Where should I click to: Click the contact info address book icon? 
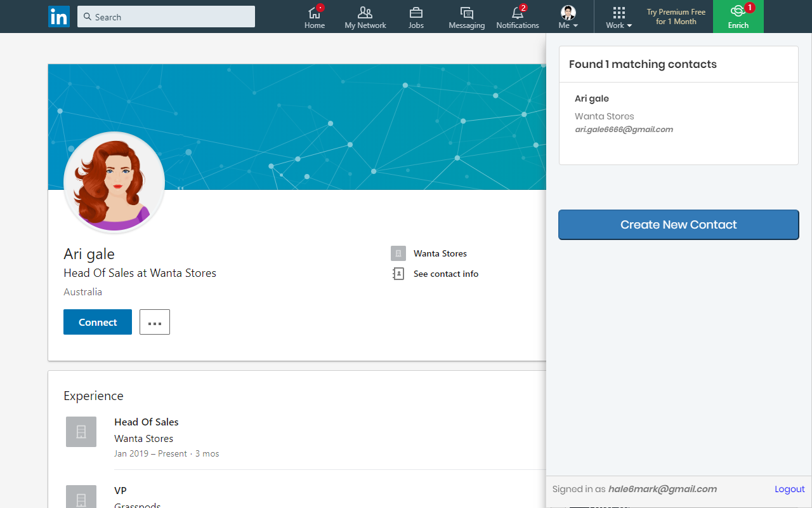point(398,274)
